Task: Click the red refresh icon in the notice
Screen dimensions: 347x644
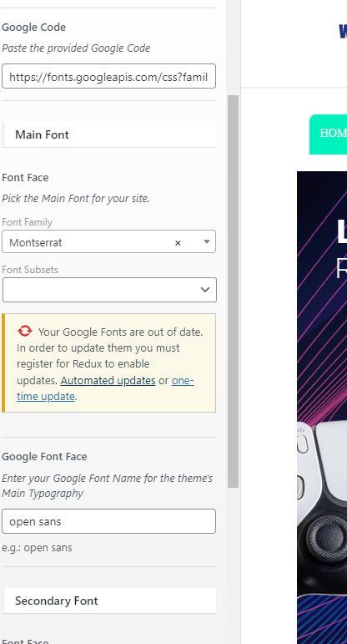Action: click(25, 331)
